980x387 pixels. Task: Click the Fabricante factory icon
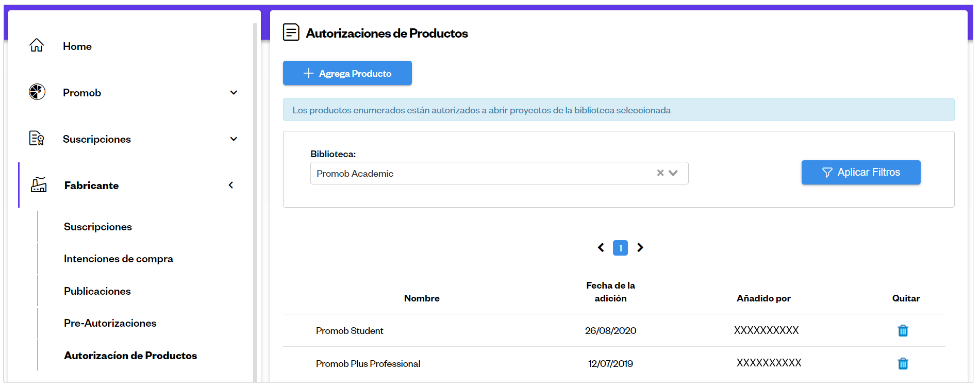tap(39, 184)
